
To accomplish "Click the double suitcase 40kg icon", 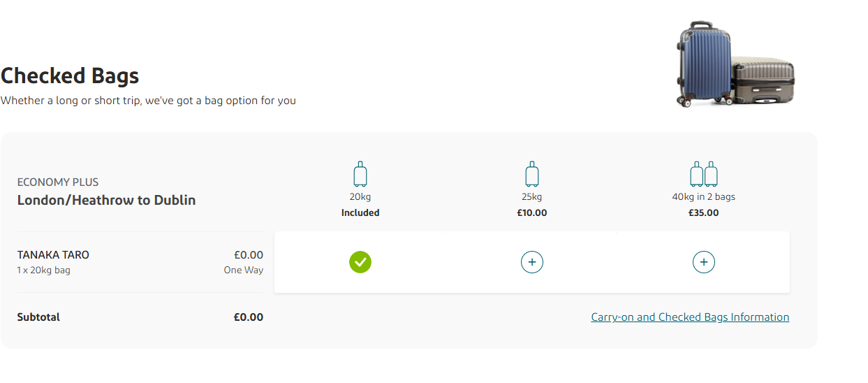I will [704, 174].
